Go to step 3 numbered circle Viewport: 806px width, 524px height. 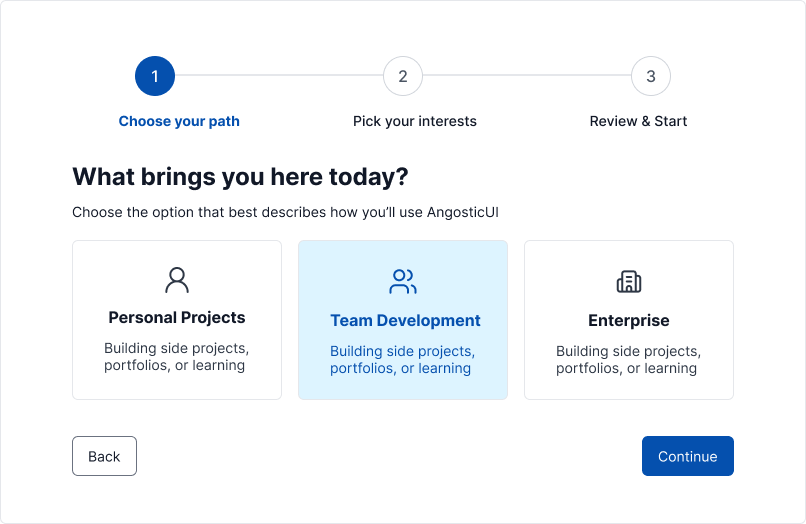[651, 76]
